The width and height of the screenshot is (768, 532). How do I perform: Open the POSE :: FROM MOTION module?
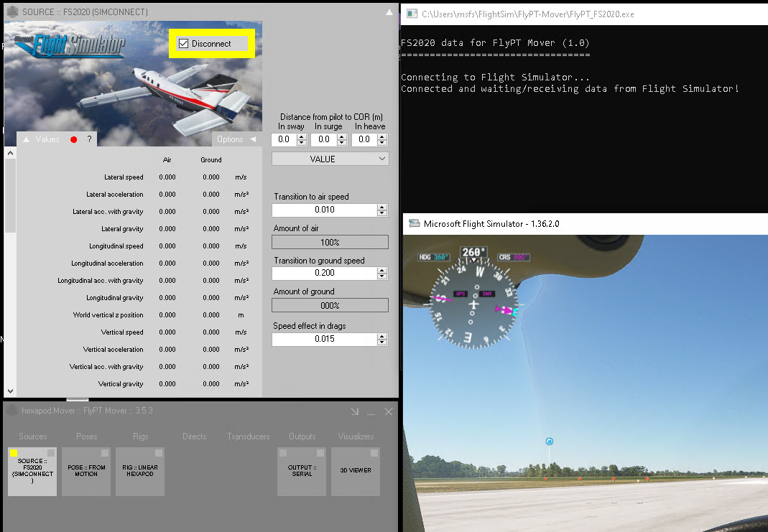pyautogui.click(x=86, y=472)
